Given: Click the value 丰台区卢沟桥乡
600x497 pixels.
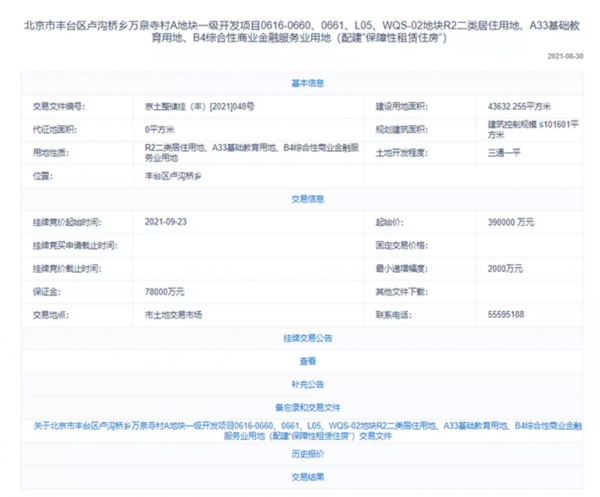Looking at the screenshot, I should click(173, 176).
